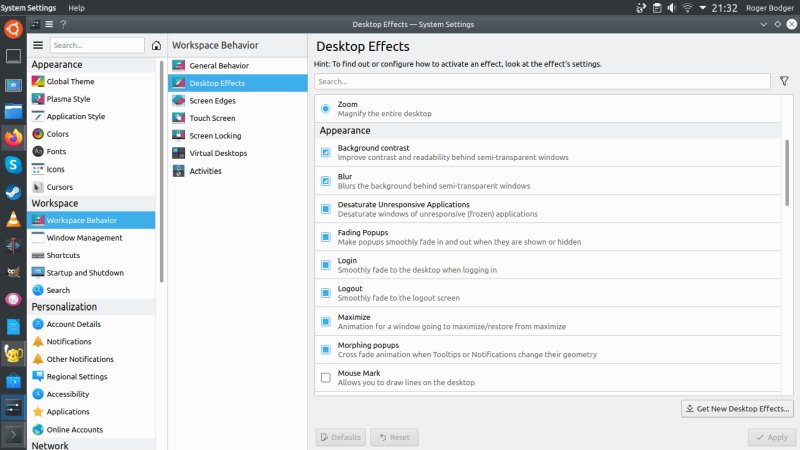This screenshot has width=800, height=450.
Task: Disable the Blur effect checkbox
Action: [x=326, y=180]
